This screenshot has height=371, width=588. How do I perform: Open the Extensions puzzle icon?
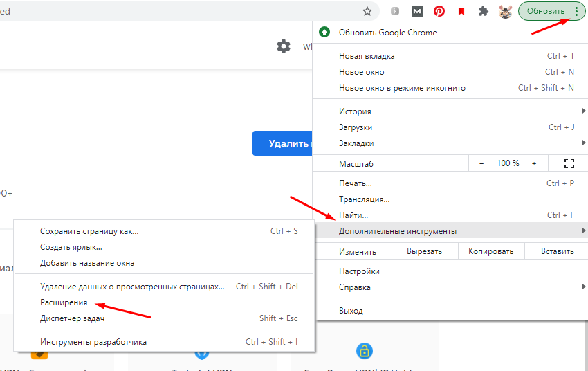484,11
